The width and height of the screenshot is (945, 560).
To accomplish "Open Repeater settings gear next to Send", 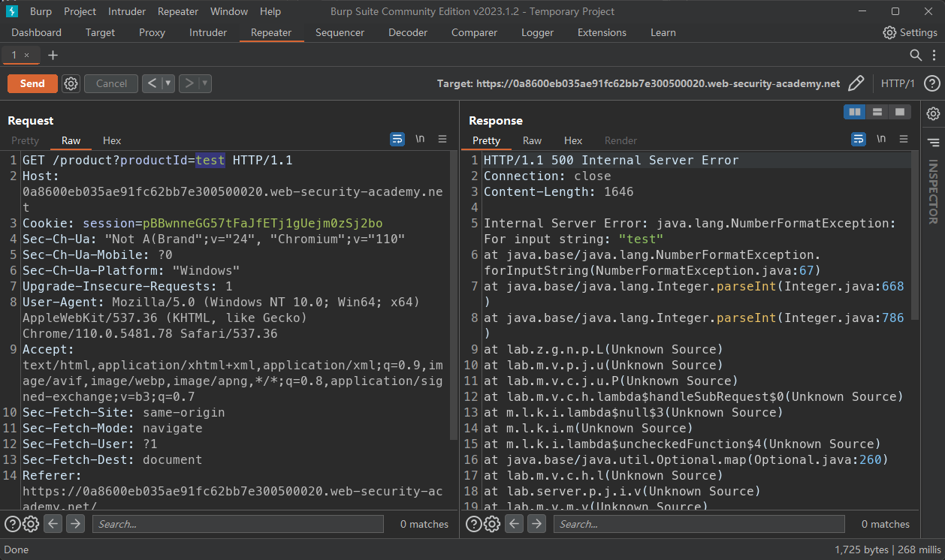I will pos(71,84).
